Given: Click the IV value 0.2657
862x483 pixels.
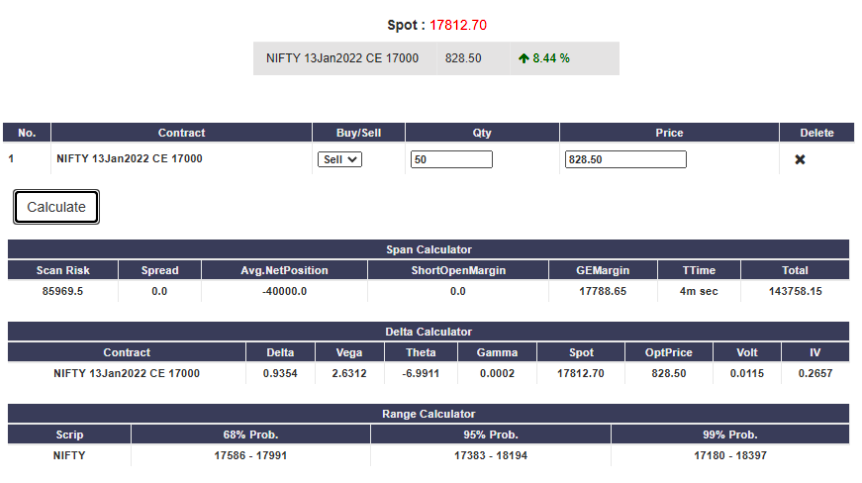Looking at the screenshot, I should (815, 374).
